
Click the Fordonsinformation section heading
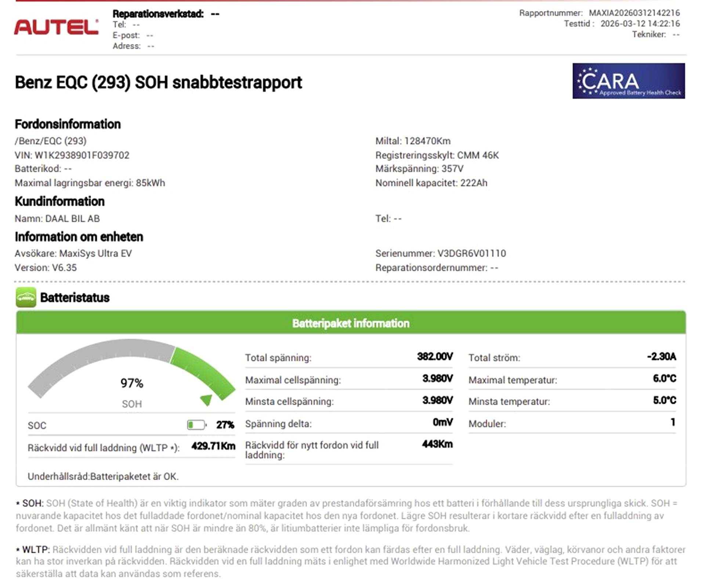[68, 124]
